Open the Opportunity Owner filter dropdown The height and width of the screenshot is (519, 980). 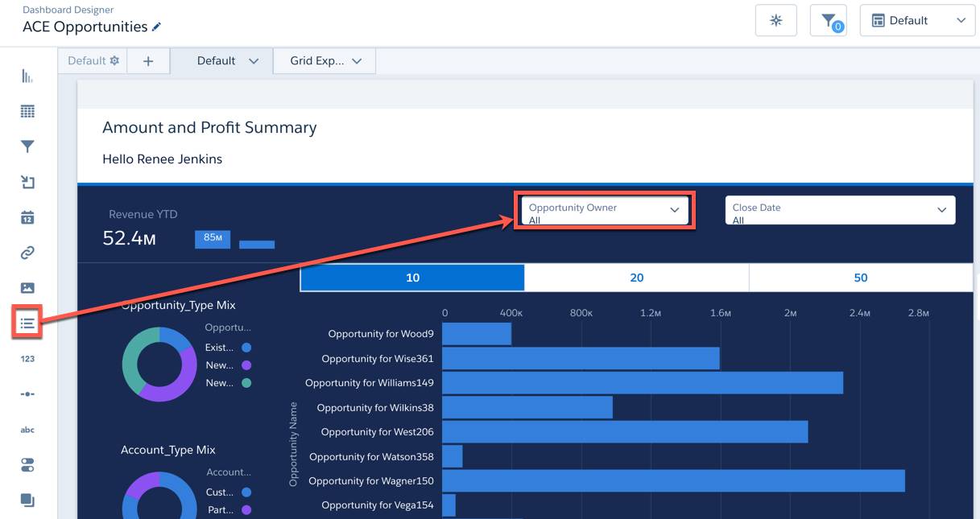(605, 210)
